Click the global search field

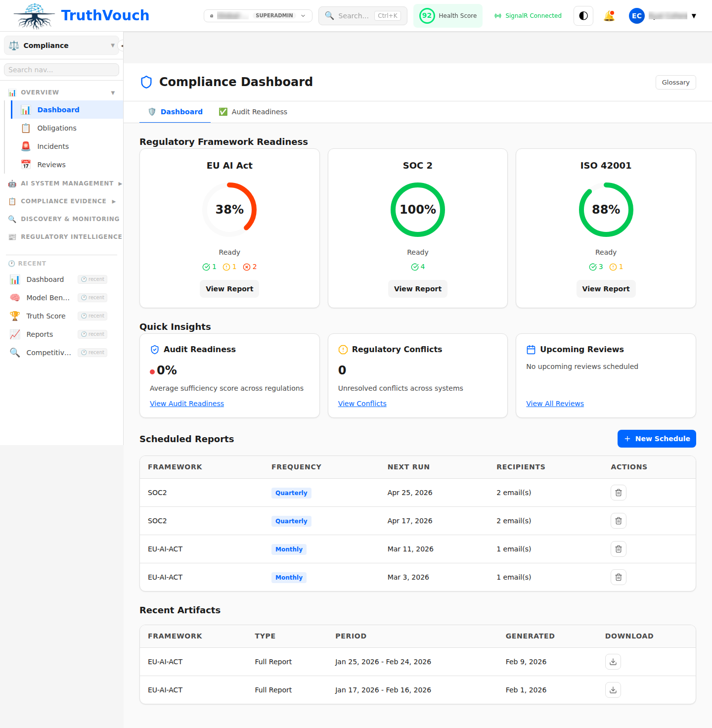click(x=362, y=15)
